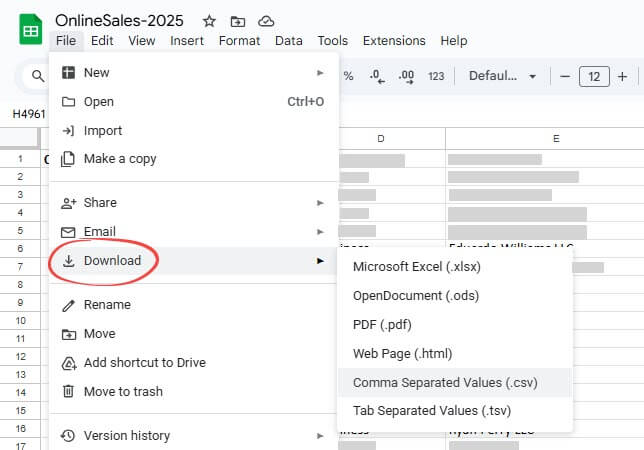Screen dimensions: 644x450
Task: Format as percent button
Action: pos(348,76)
